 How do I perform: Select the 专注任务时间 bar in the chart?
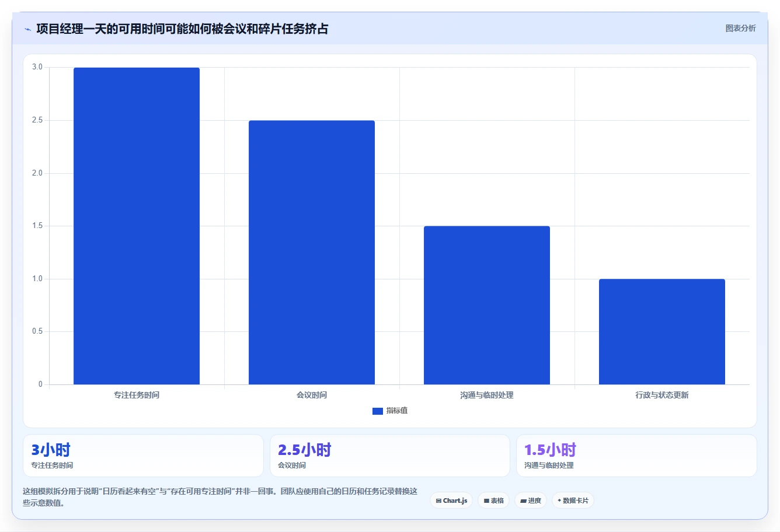pyautogui.click(x=137, y=226)
